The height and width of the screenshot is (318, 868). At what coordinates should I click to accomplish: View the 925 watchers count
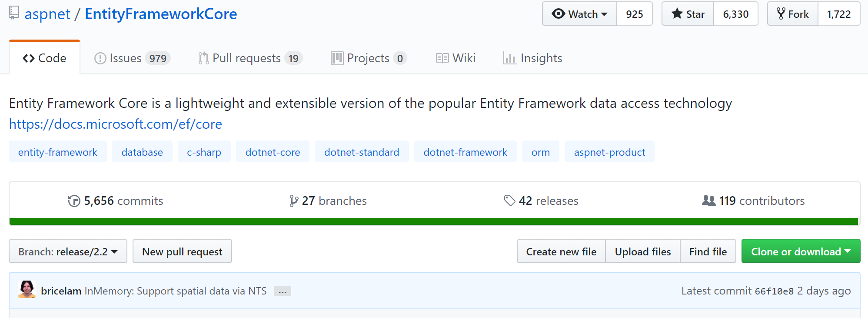click(x=635, y=14)
